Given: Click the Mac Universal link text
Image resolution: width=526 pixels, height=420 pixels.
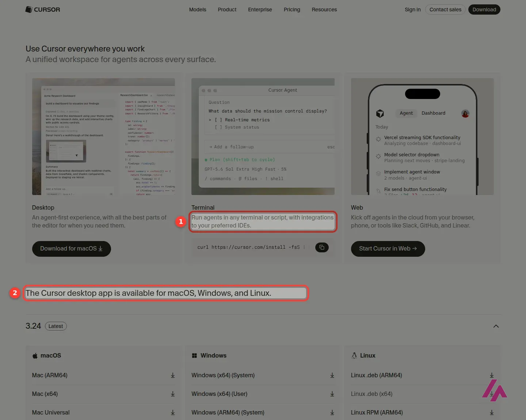Looking at the screenshot, I should coord(51,413).
